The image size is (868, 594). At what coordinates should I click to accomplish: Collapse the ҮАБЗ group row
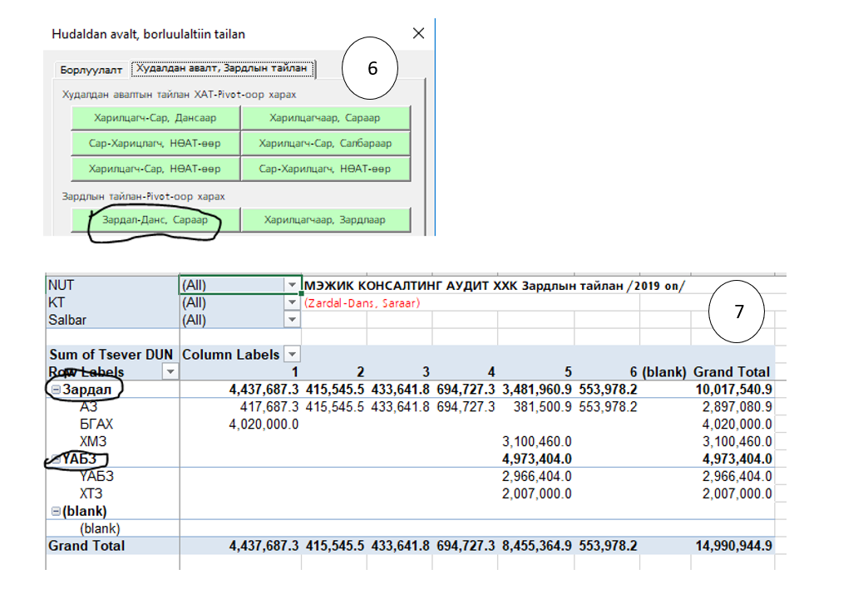(x=54, y=459)
